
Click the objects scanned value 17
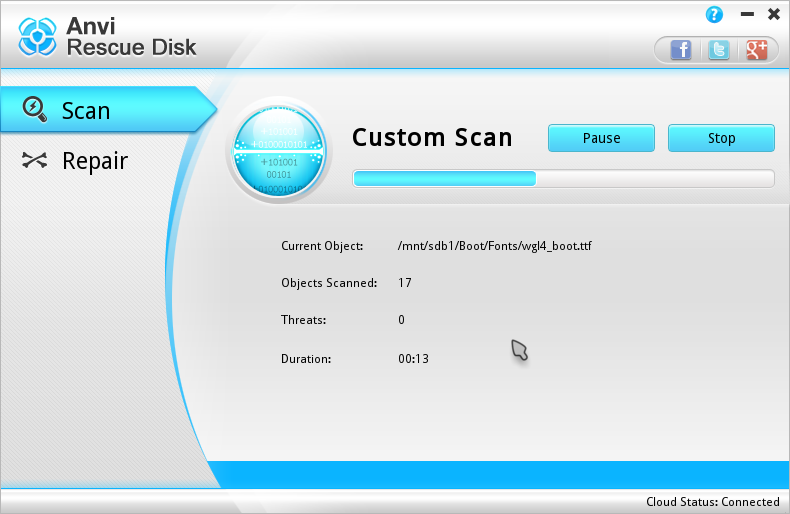tap(405, 283)
